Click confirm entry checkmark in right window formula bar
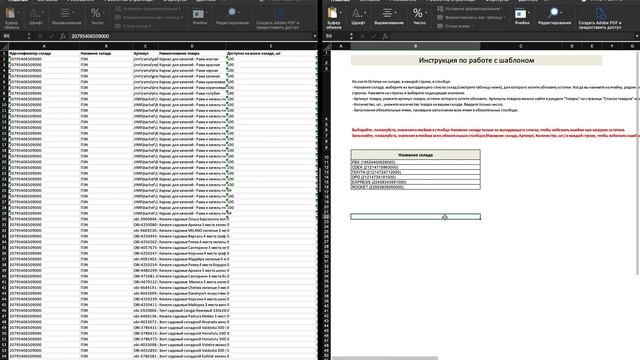Viewport: 640px width, 360px height. (373, 36)
